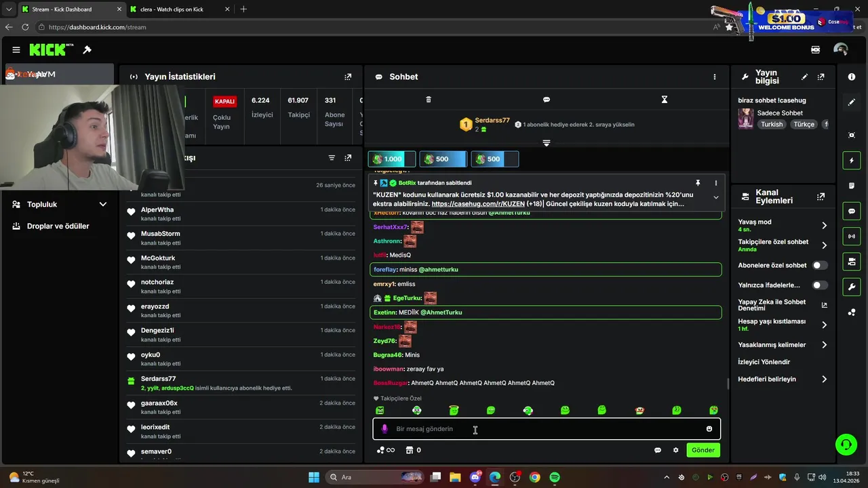Click the shop icon below message box
The image size is (868, 488).
pyautogui.click(x=410, y=450)
